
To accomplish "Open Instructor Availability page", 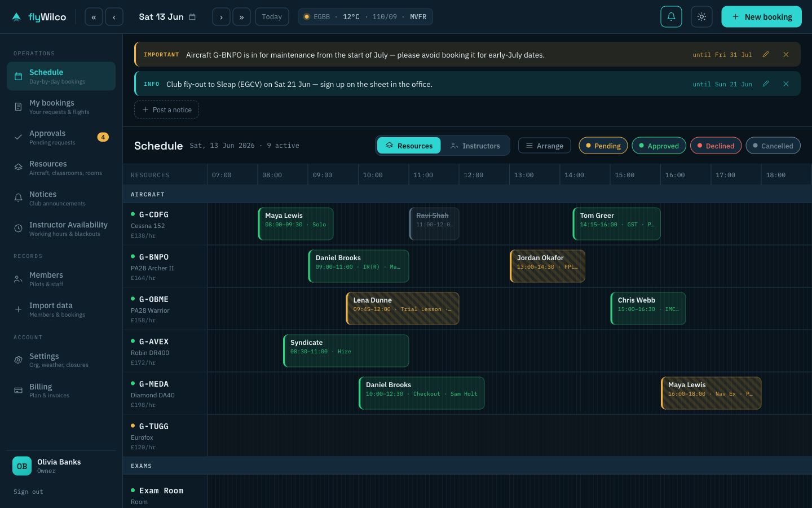I will (61, 229).
